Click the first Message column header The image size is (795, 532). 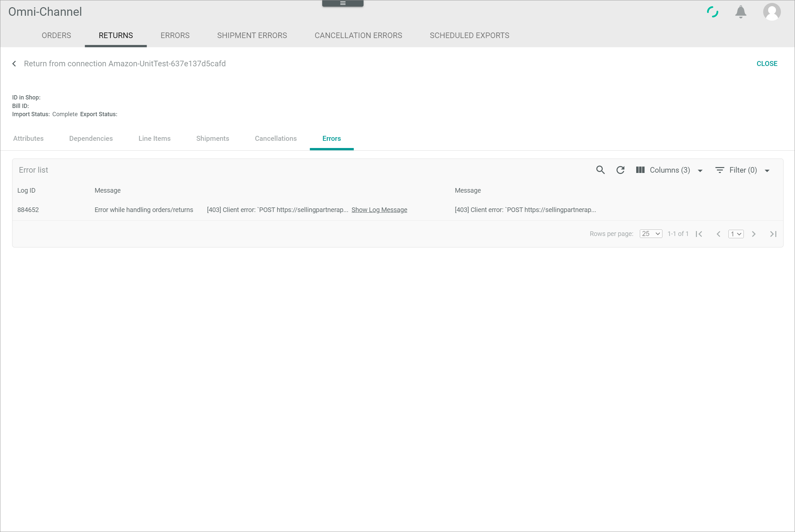108,190
